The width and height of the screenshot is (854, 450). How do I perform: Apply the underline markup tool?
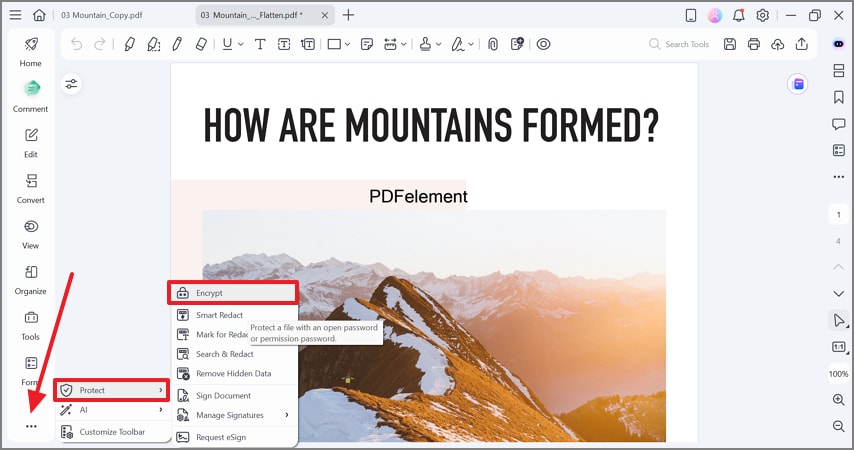coord(228,44)
